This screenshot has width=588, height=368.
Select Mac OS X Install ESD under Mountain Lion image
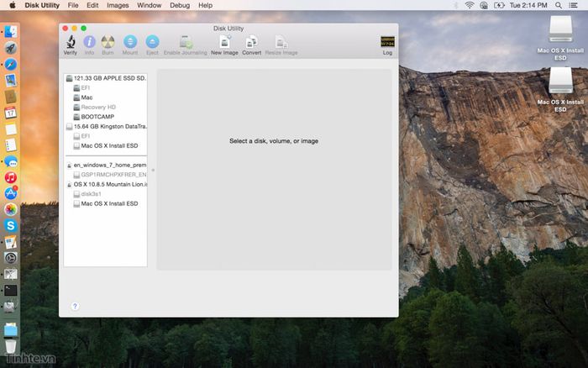[x=106, y=203]
